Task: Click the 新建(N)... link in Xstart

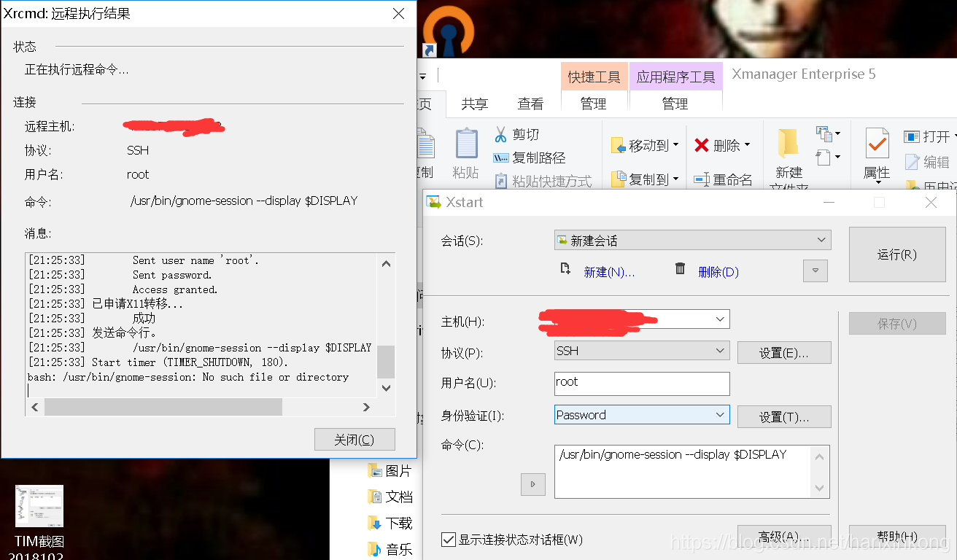Action: (x=609, y=272)
